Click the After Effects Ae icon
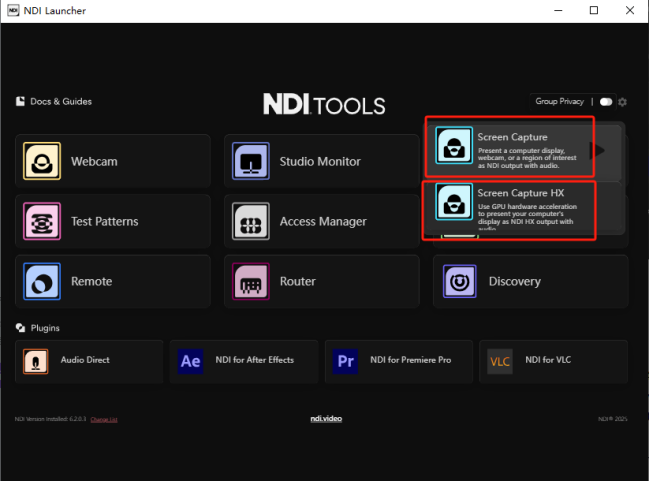Image resolution: width=650 pixels, height=482 pixels. click(x=191, y=361)
